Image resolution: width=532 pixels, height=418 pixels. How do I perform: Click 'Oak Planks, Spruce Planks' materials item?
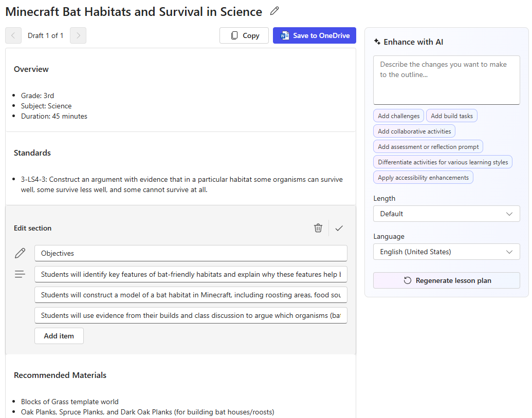(148, 412)
